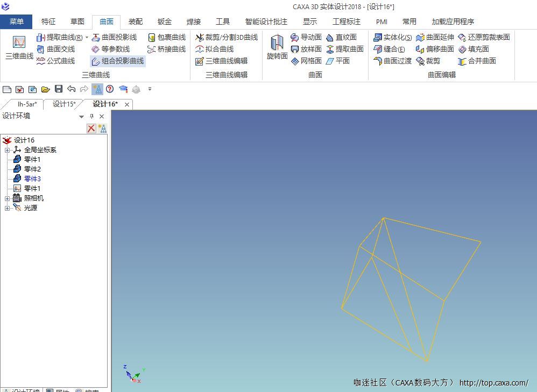Click the Undo arrow

pyautogui.click(x=71, y=89)
